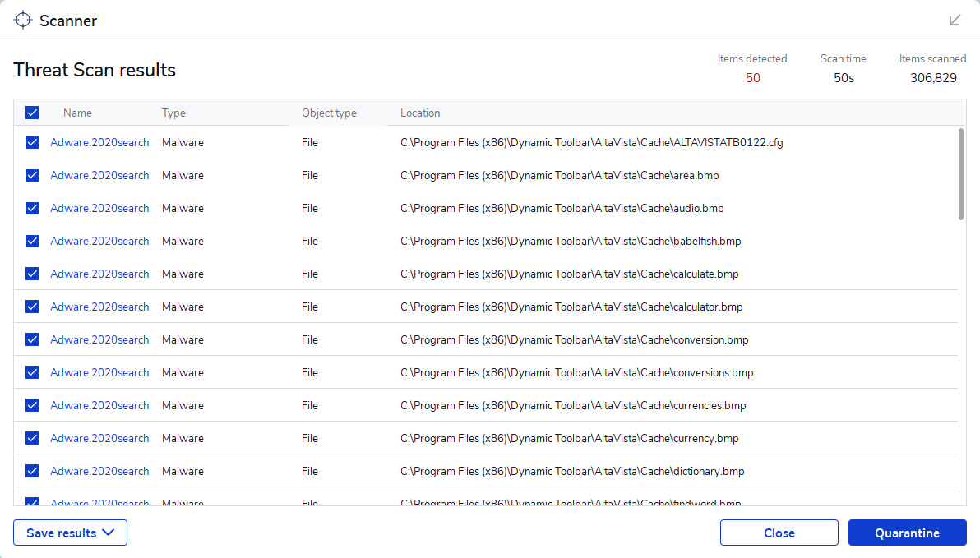This screenshot has height=558, width=980.
Task: Open Adware.2020search link for area.bmp
Action: tap(99, 175)
